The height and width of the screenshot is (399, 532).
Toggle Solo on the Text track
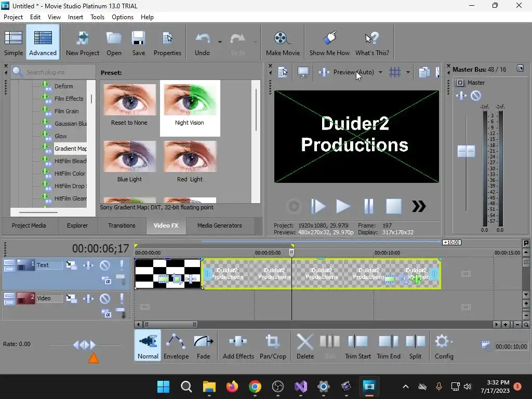tap(122, 265)
